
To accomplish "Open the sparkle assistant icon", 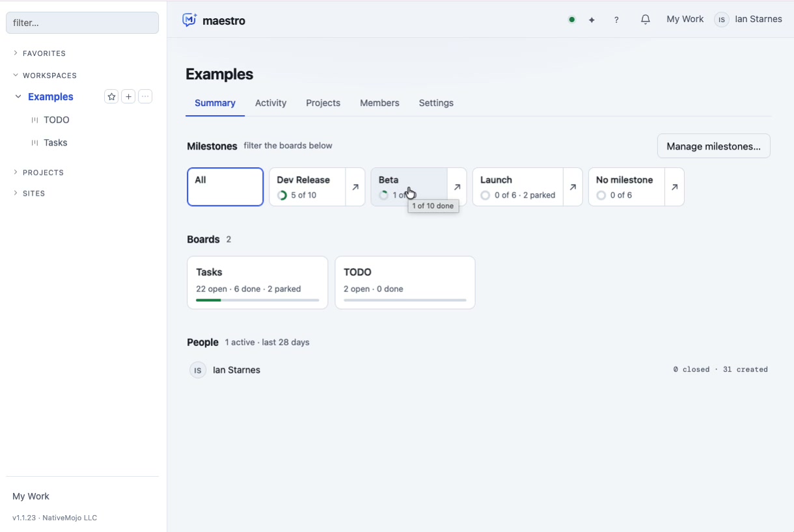I will pos(592,20).
